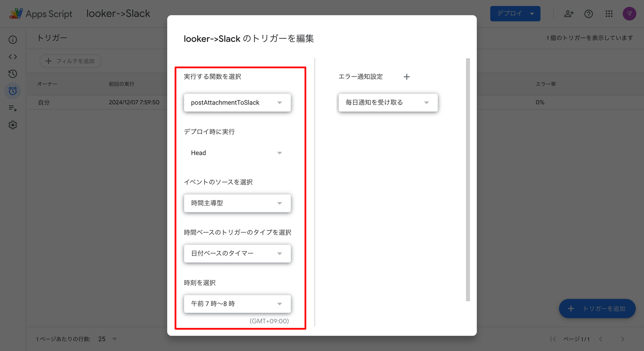Open the 午前7時〜8時 time dropdown

[237, 304]
